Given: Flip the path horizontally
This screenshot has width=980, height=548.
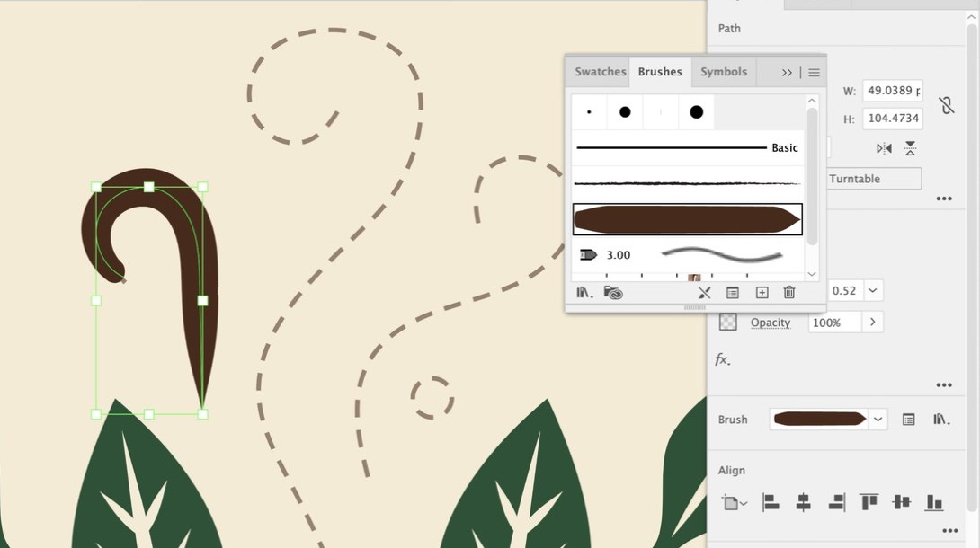Looking at the screenshot, I should pos(884,148).
